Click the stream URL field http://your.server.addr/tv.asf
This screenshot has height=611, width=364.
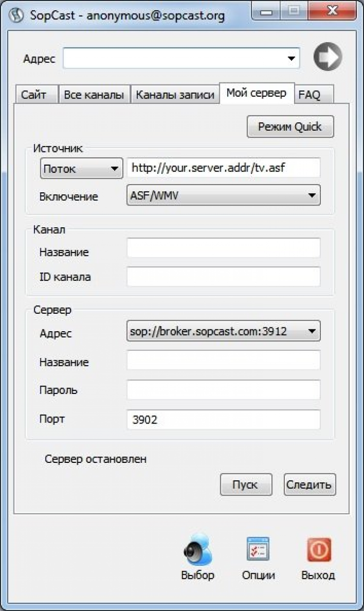(223, 168)
